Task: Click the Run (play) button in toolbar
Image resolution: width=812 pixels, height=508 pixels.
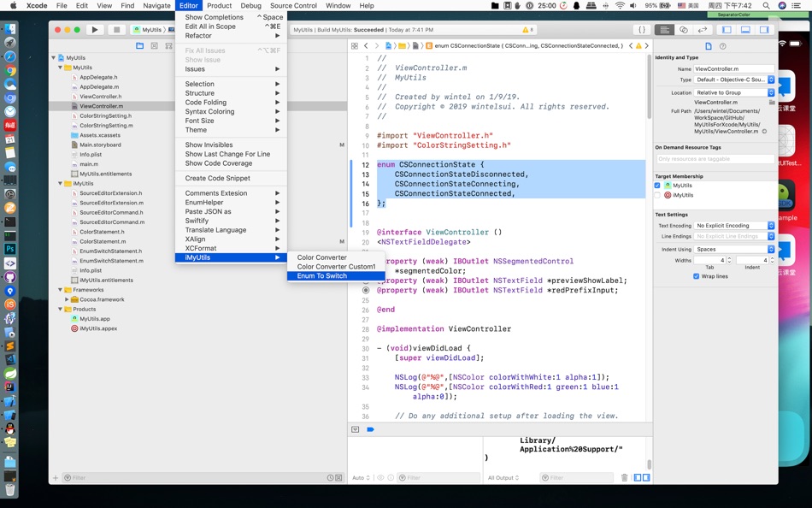Action: pos(95,30)
